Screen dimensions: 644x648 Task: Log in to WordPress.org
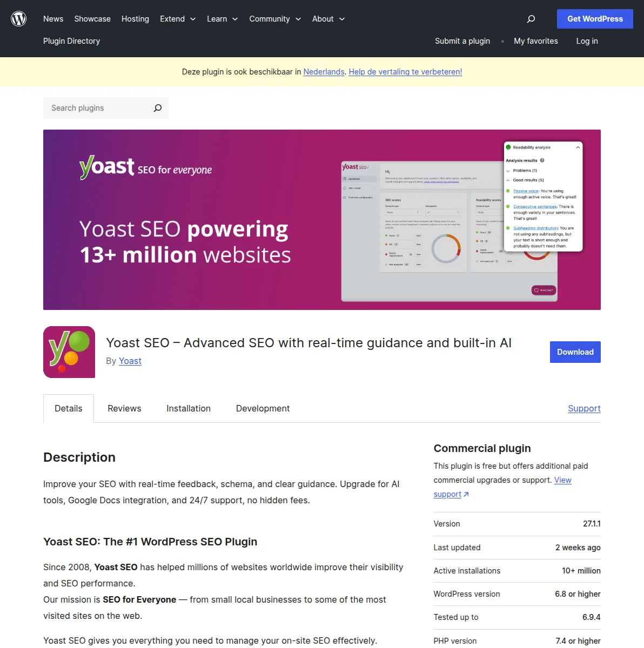[x=587, y=41]
